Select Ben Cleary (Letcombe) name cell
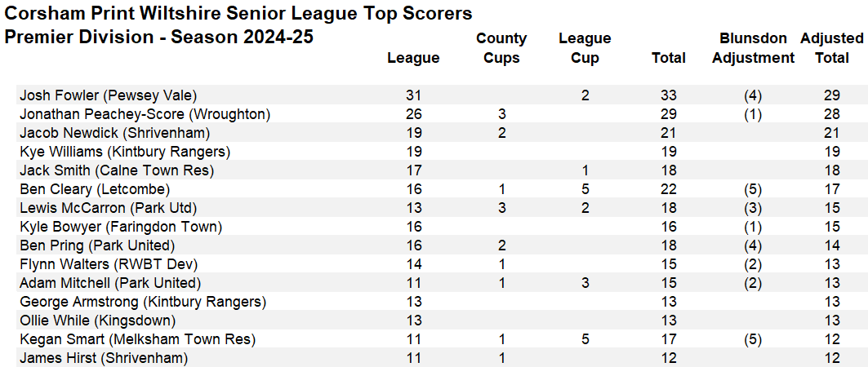 click(94, 189)
